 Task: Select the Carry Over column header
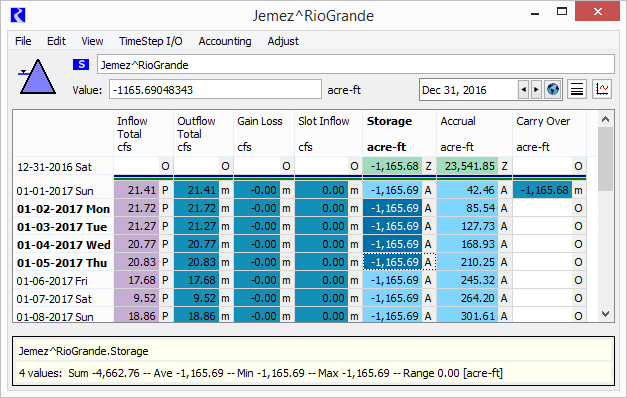549,134
